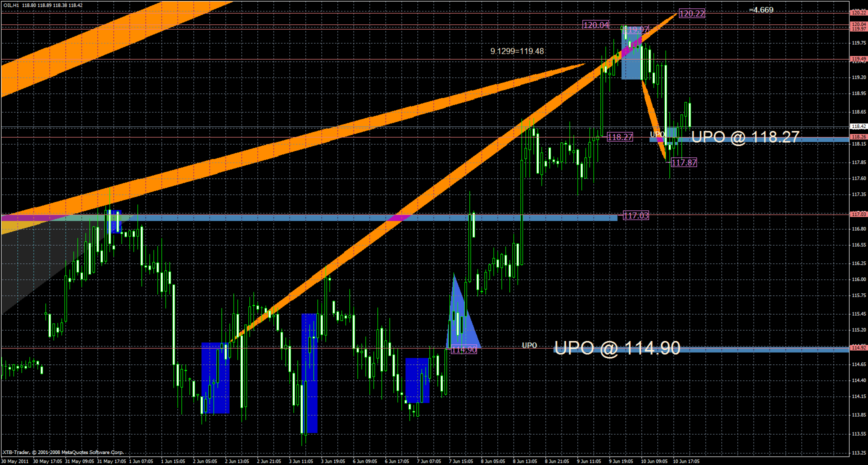868x465 pixels.
Task: Select the 118.27 price tag label
Action: click(619, 136)
